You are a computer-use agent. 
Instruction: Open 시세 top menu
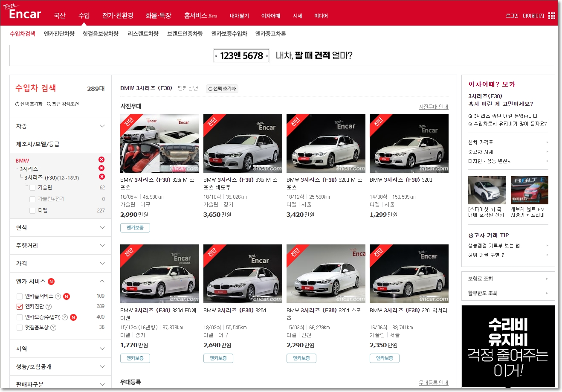coord(298,16)
